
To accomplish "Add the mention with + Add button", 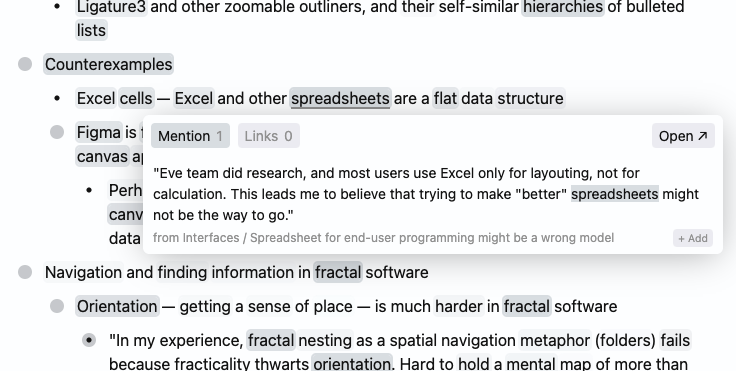I will (x=693, y=238).
